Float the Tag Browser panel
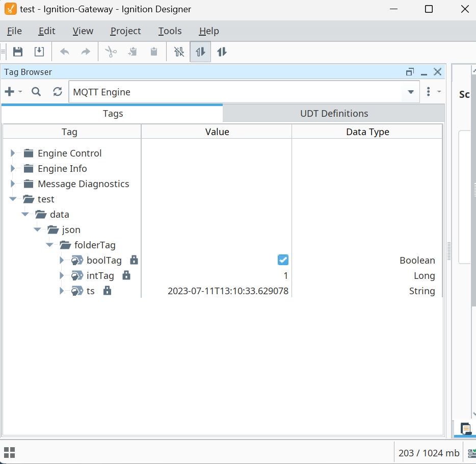Screen dimensions: 476x464 [410, 72]
